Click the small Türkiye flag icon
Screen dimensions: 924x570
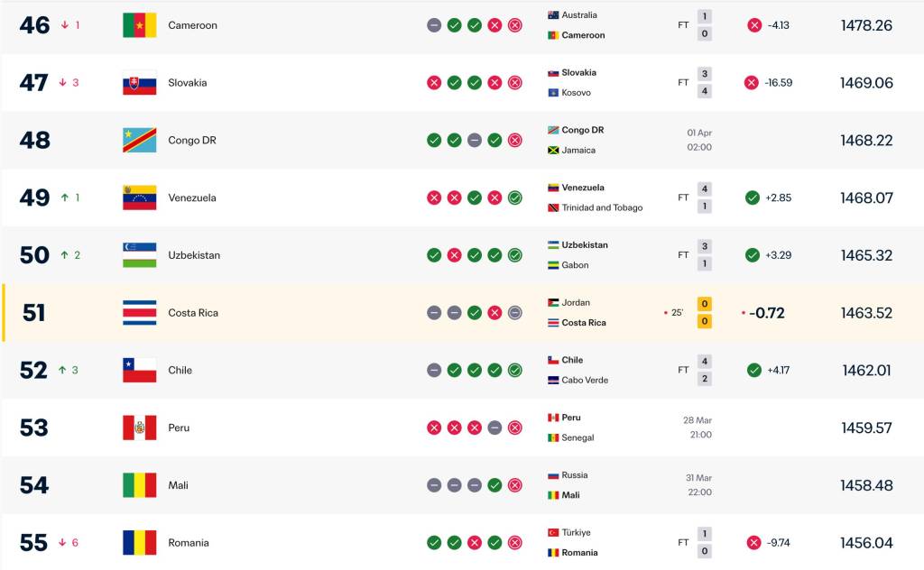553,533
